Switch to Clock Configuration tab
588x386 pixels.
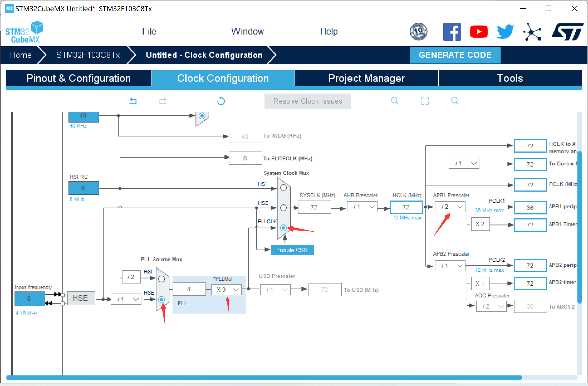[223, 78]
